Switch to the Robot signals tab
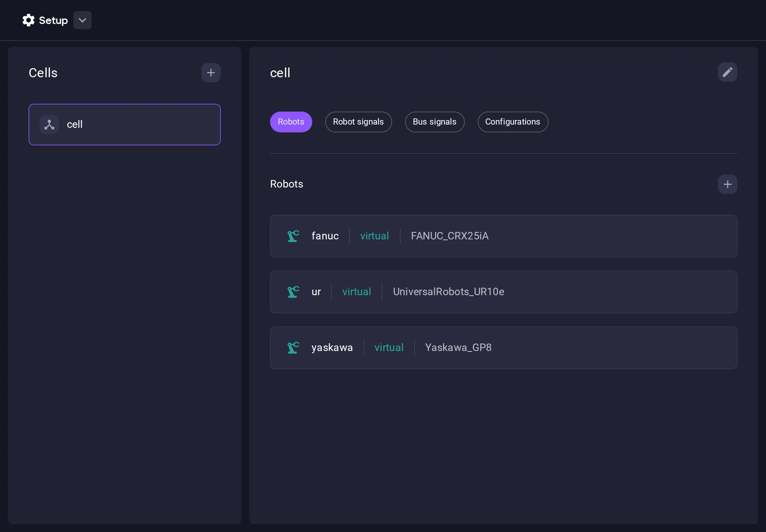 [x=358, y=122]
